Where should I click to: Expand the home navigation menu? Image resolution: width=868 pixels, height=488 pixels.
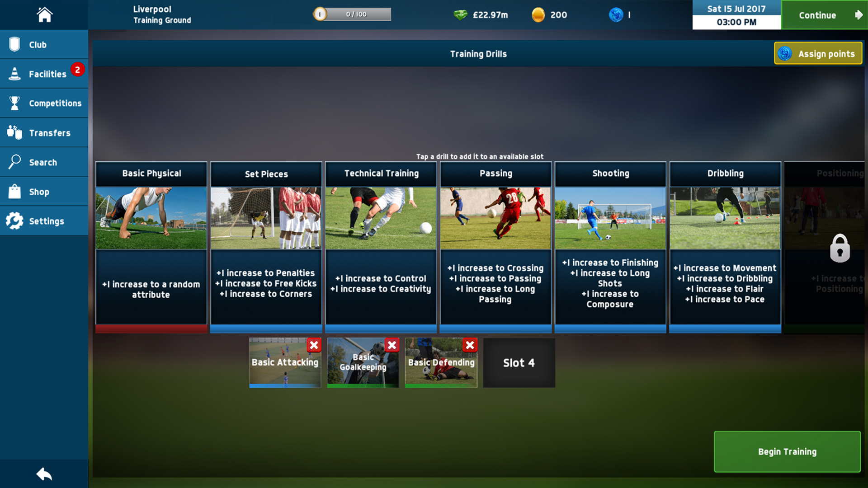coord(44,14)
